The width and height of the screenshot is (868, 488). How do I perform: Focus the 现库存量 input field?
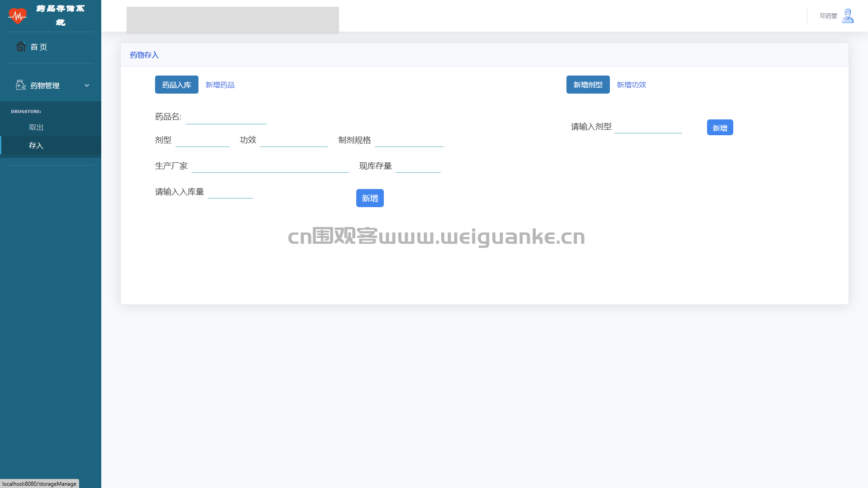click(418, 166)
